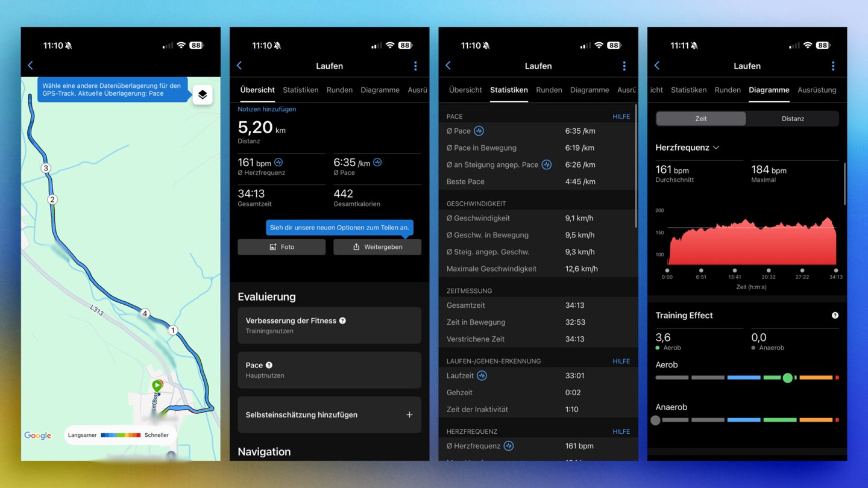Expand the Herzfrequenz chart dropdown

[x=716, y=148]
